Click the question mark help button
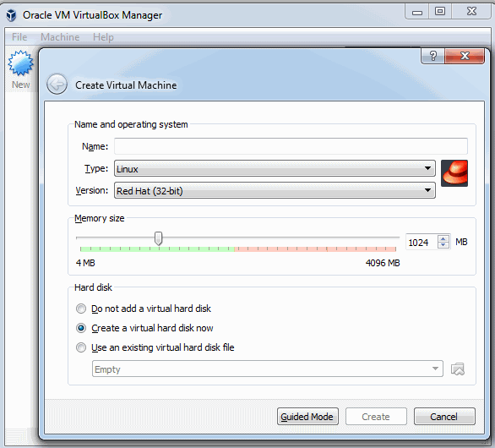495x448 pixels. pyautogui.click(x=432, y=56)
